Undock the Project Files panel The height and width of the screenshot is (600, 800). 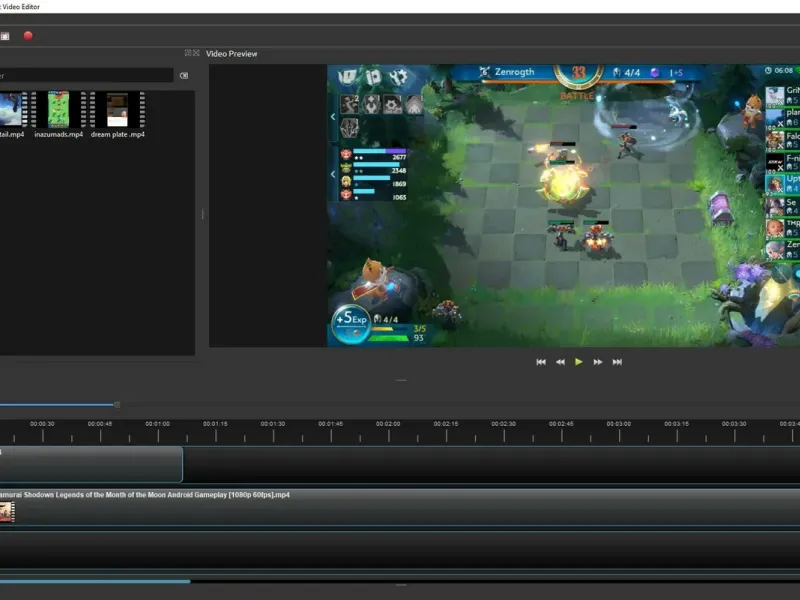click(x=187, y=53)
